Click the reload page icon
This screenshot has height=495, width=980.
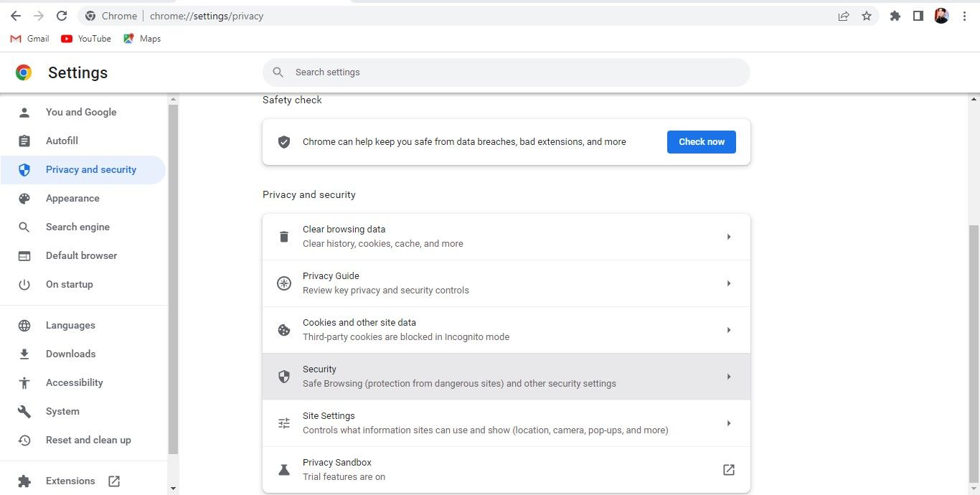click(x=61, y=15)
